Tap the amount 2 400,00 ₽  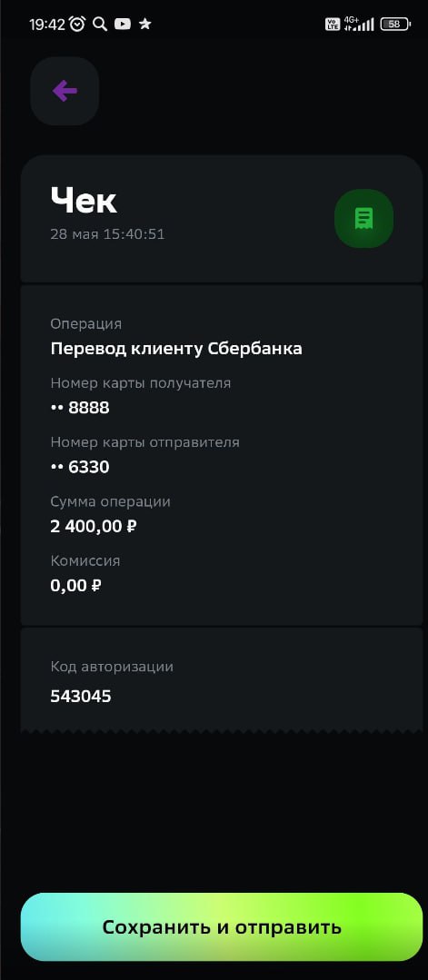(94, 526)
